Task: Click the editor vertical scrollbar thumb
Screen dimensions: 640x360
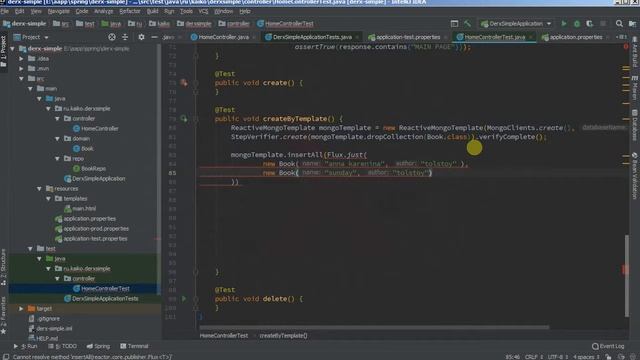Action: (x=627, y=276)
